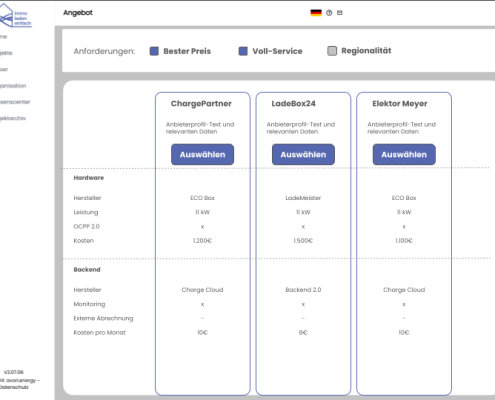Click 11 kW in the LadeBox24 column
This screenshot has height=400, width=495.
coord(303,212)
